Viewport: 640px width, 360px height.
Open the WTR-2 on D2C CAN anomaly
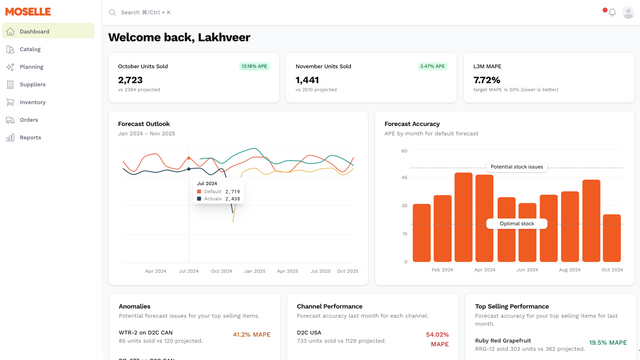pyautogui.click(x=195, y=336)
